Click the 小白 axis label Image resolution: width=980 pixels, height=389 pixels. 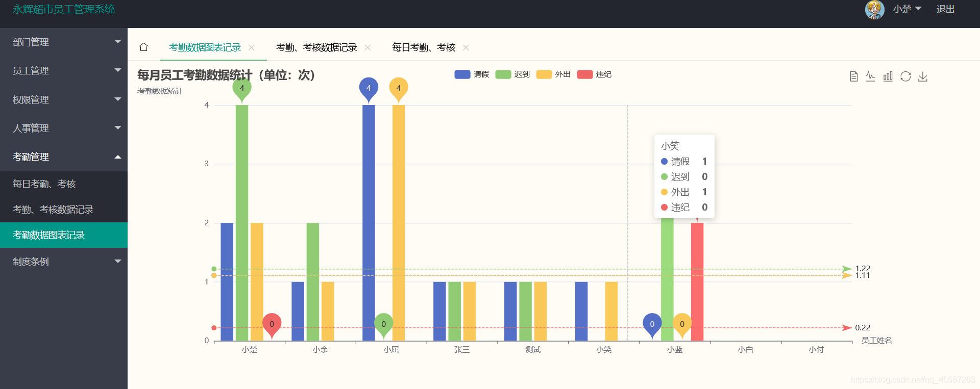coord(746,349)
